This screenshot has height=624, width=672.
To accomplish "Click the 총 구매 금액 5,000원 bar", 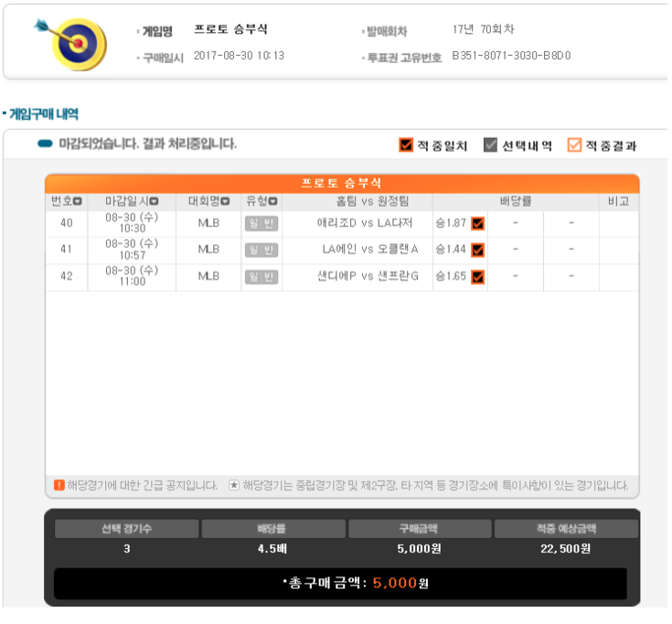I will tap(341, 583).
